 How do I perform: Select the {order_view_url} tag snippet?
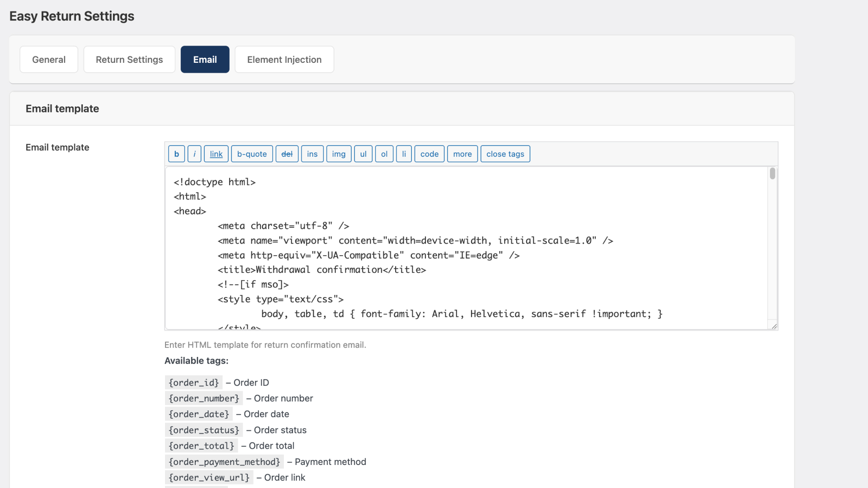click(x=208, y=477)
